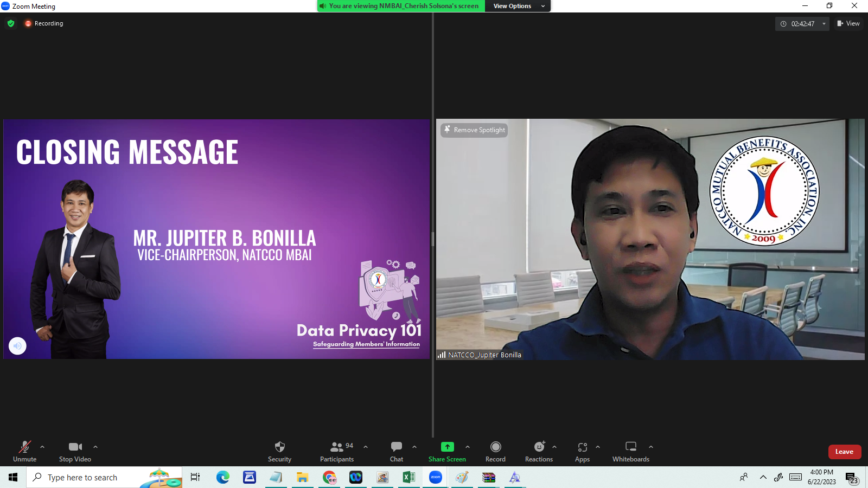
Task: Open the Participants panel
Action: point(337,452)
